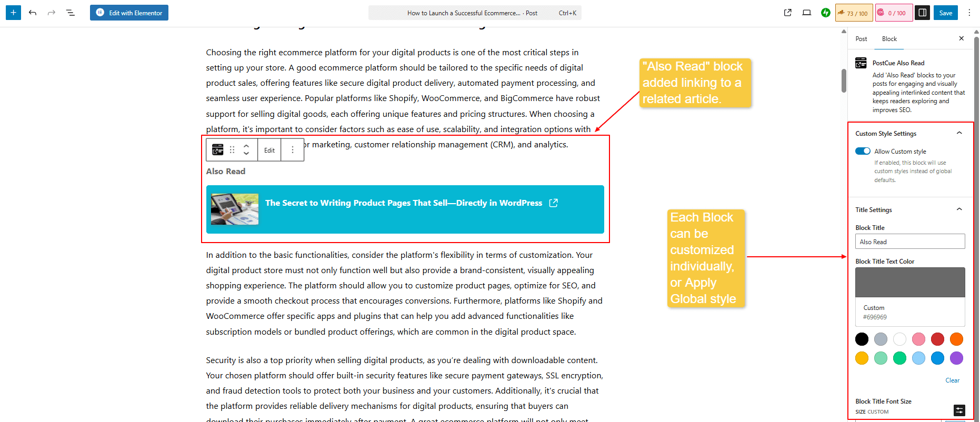Open the 0 / 100 content score
This screenshot has height=422, width=980.
coord(894,13)
